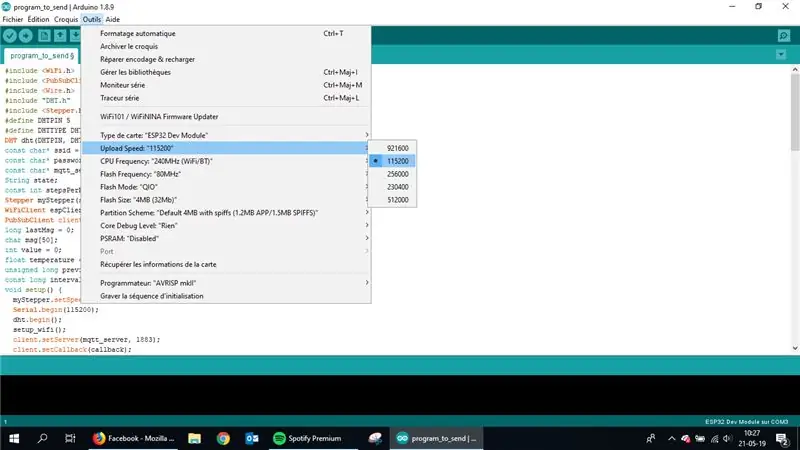The image size is (800, 450).
Task: Open the Fichier menu
Action: pos(13,19)
